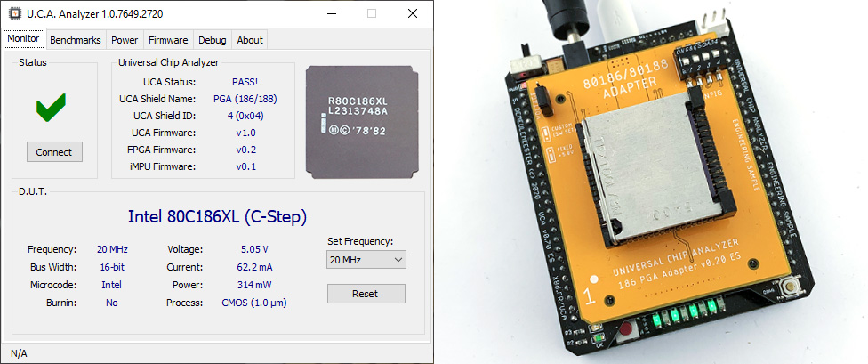Open the Benchmarks tab

coord(76,40)
